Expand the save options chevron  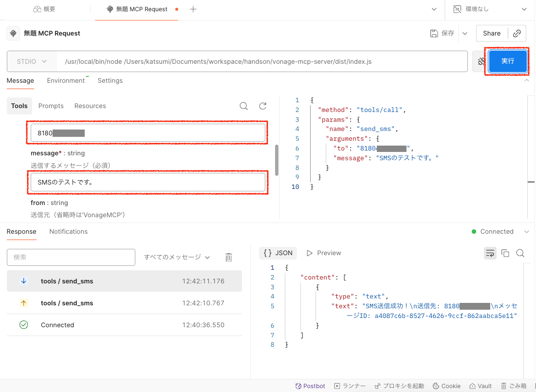[x=464, y=34]
